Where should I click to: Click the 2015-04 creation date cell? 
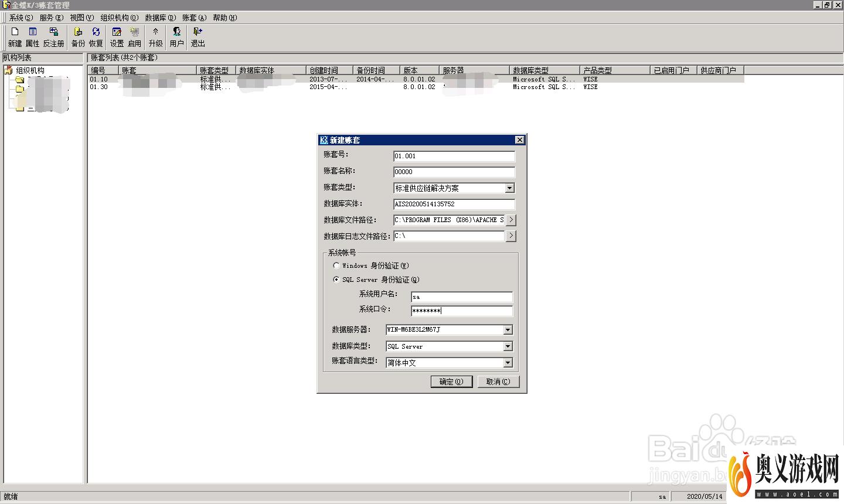(328, 87)
